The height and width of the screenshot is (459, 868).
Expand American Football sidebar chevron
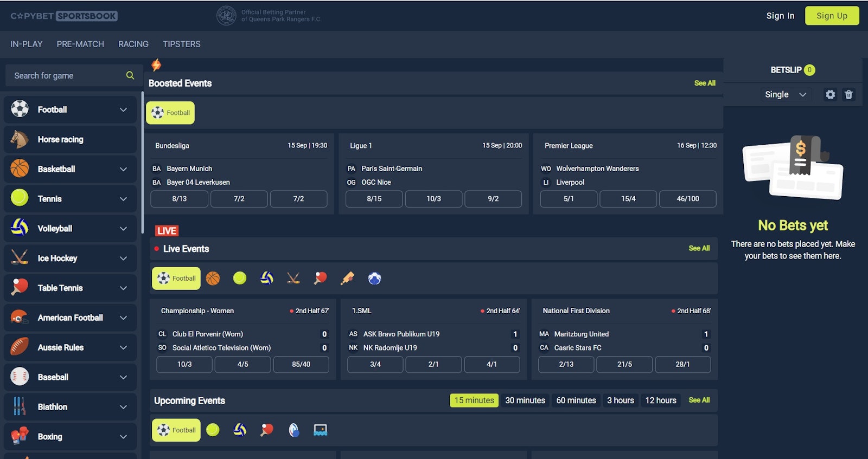[123, 318]
